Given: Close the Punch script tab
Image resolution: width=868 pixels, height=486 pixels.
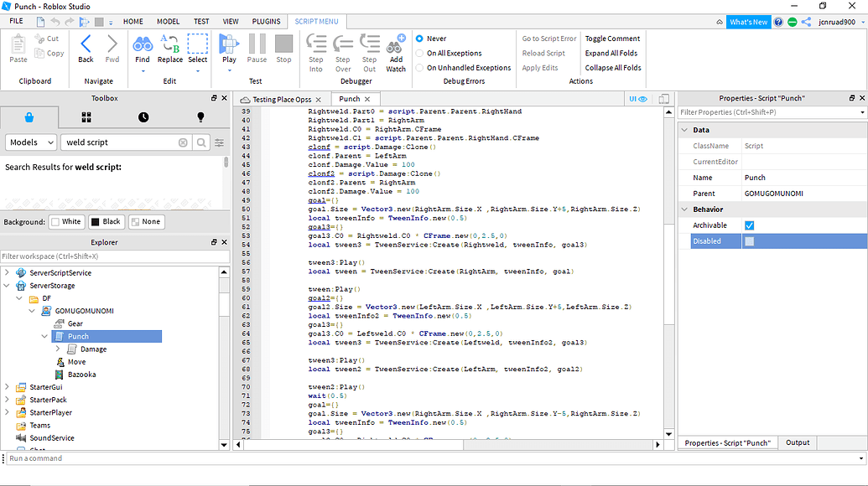Looking at the screenshot, I should pos(367,100).
